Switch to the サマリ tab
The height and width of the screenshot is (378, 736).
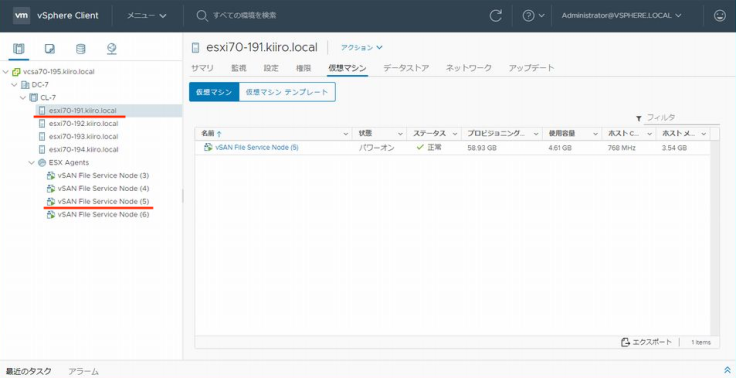[x=202, y=68]
